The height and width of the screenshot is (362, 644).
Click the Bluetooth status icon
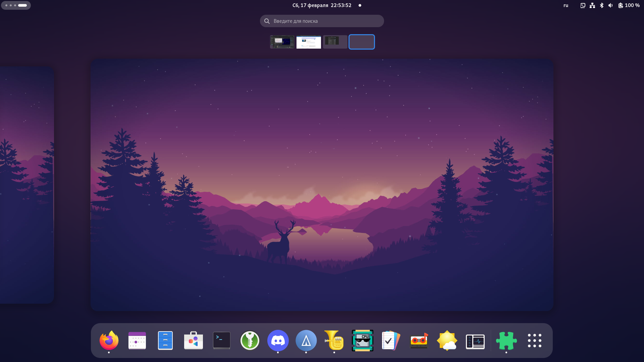coord(602,5)
